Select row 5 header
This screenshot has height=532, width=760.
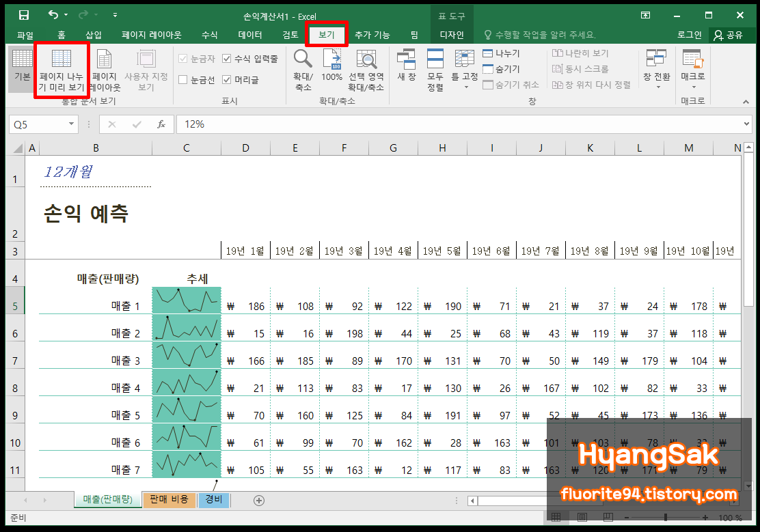(15, 300)
